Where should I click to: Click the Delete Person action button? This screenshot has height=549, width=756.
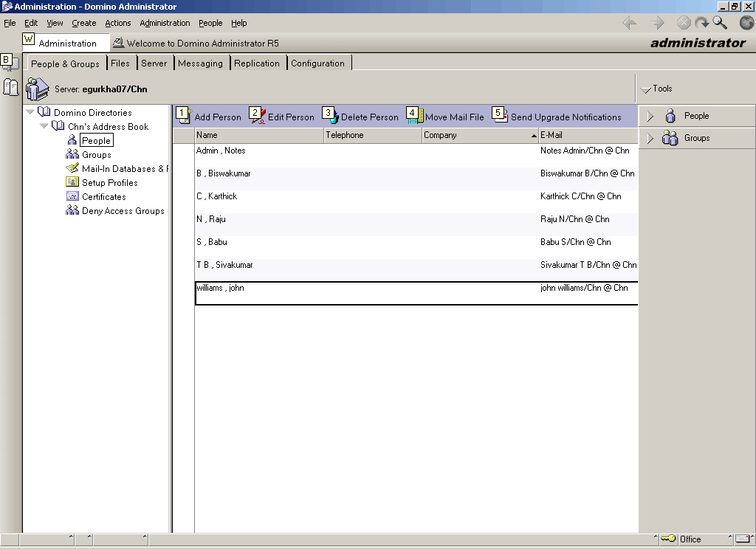[360, 117]
